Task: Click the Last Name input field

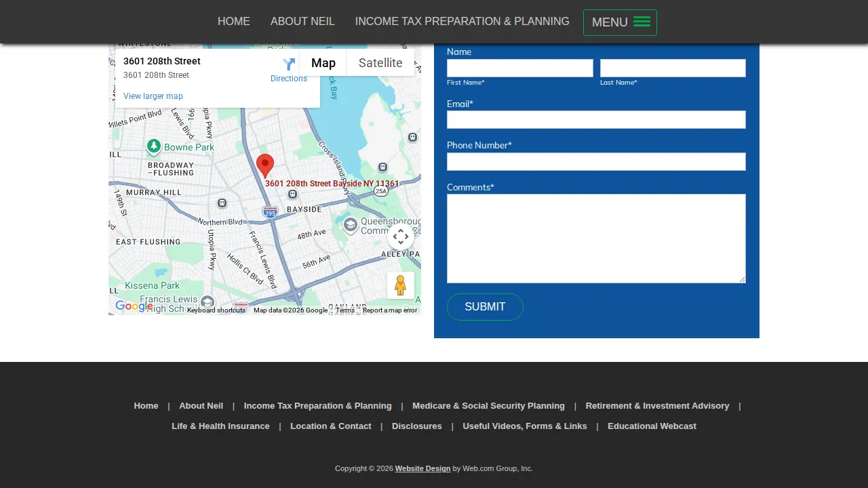Action: coord(673,68)
